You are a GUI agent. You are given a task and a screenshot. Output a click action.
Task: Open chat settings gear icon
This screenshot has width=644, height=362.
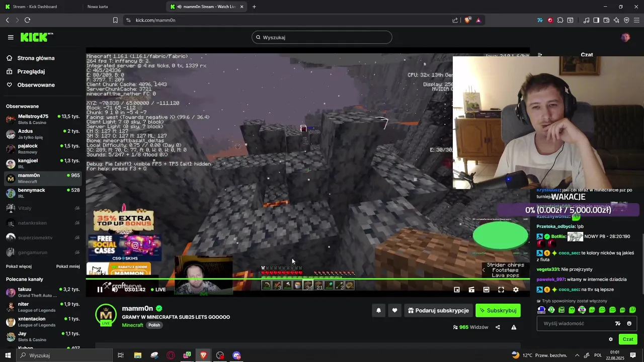point(611,339)
